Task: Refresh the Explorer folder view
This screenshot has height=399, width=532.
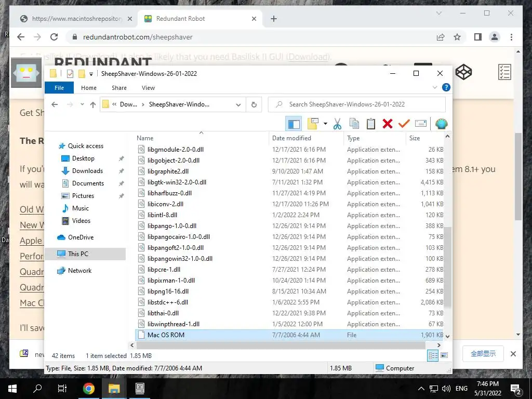Action: click(254, 104)
